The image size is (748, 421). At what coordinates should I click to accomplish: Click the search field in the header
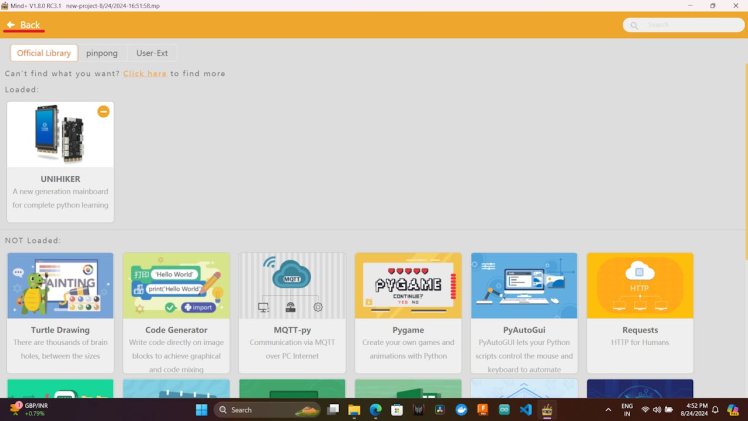click(684, 25)
